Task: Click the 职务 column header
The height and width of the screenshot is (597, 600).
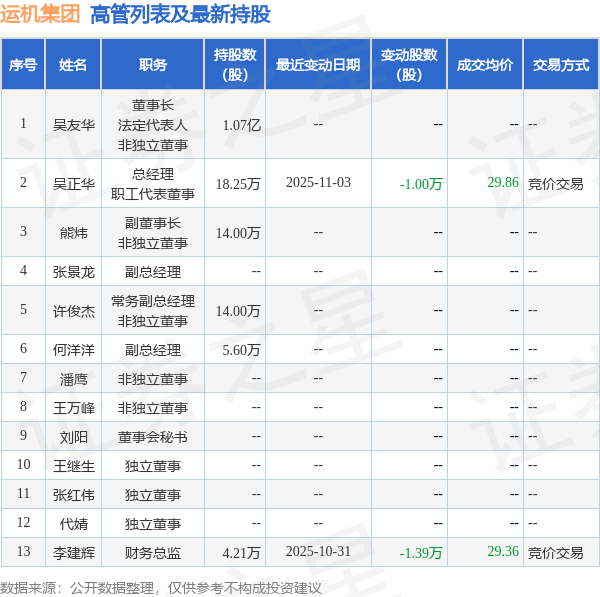Action: pyautogui.click(x=153, y=65)
